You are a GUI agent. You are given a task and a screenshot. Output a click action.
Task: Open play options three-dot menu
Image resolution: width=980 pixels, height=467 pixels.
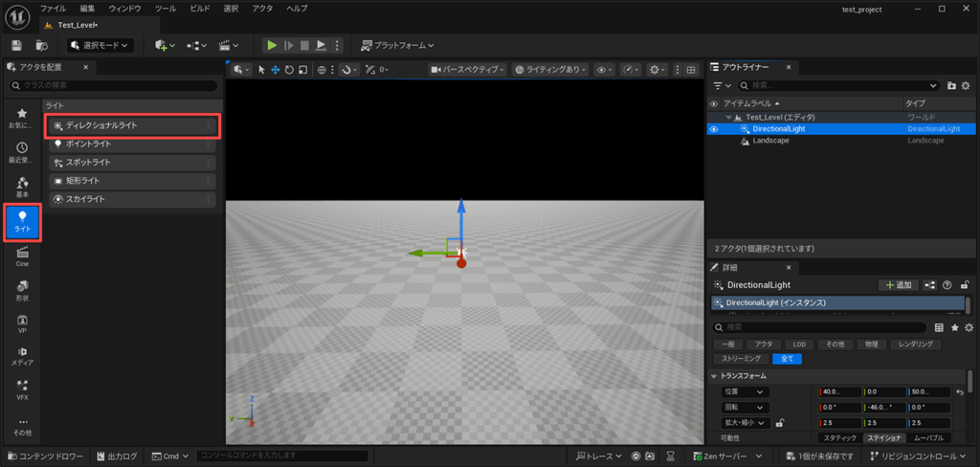click(x=337, y=45)
